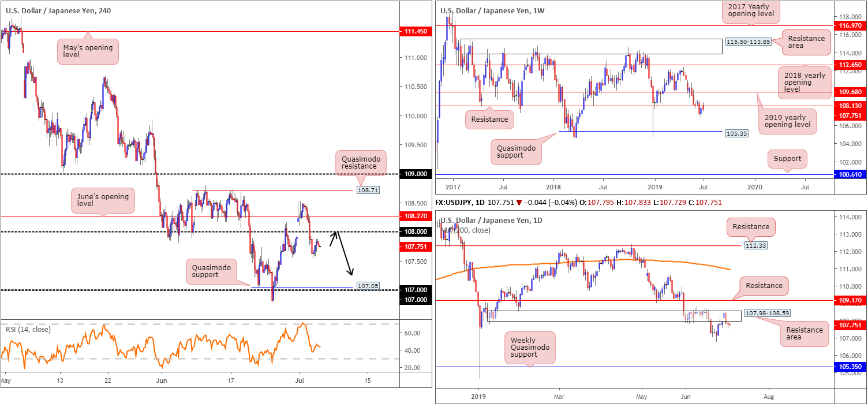Select the weekly chart 'Quasimodo support' callout

[x=515, y=153]
